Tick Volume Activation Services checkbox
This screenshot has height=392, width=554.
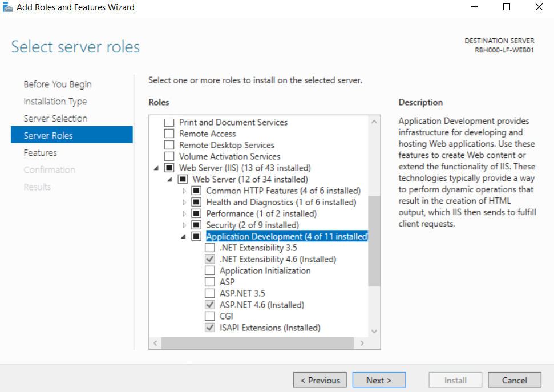(169, 156)
